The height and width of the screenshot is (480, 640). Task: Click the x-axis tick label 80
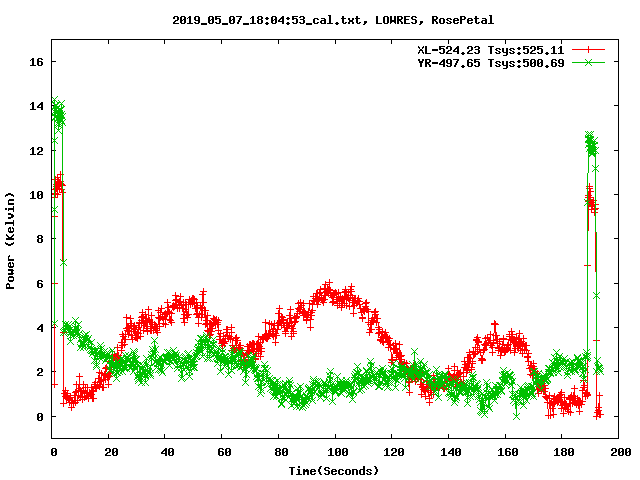click(281, 452)
